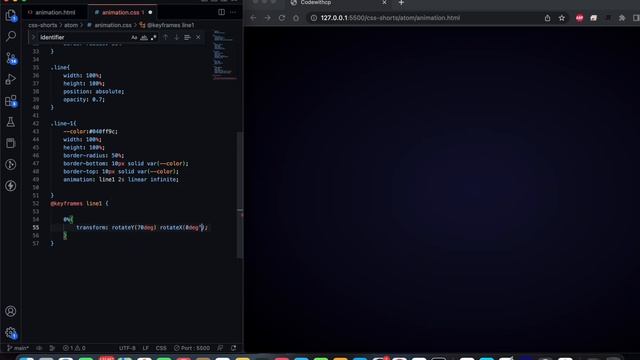
Task: Open the Source Control view
Action: [x=11, y=58]
